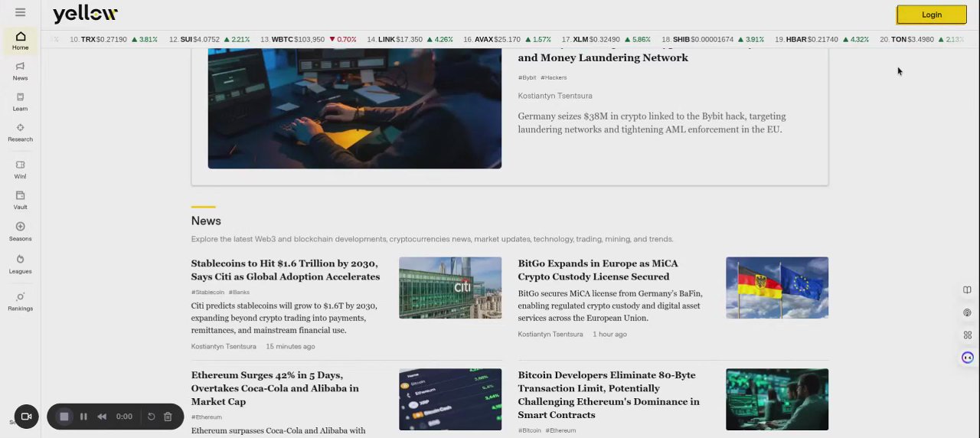Click the recorder rewind button

pos(101,417)
